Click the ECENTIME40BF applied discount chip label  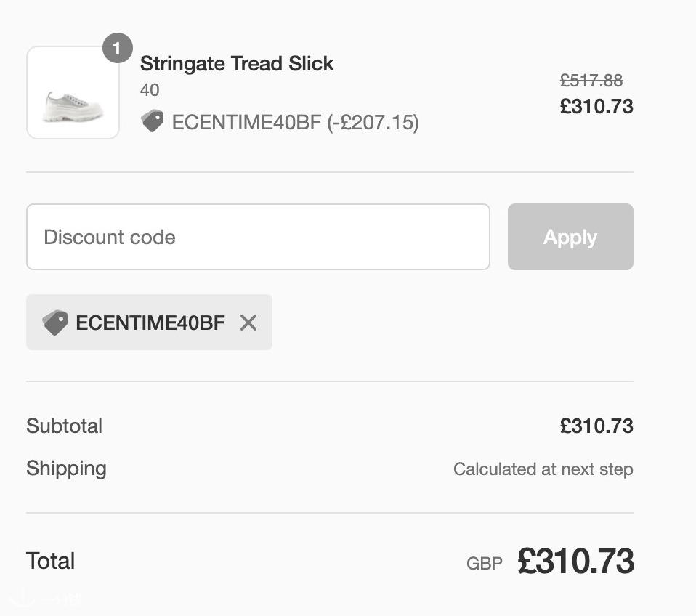150,323
